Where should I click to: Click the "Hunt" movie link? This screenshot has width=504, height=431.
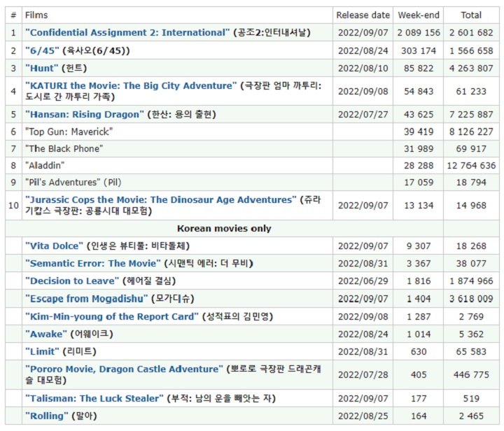tap(42, 68)
